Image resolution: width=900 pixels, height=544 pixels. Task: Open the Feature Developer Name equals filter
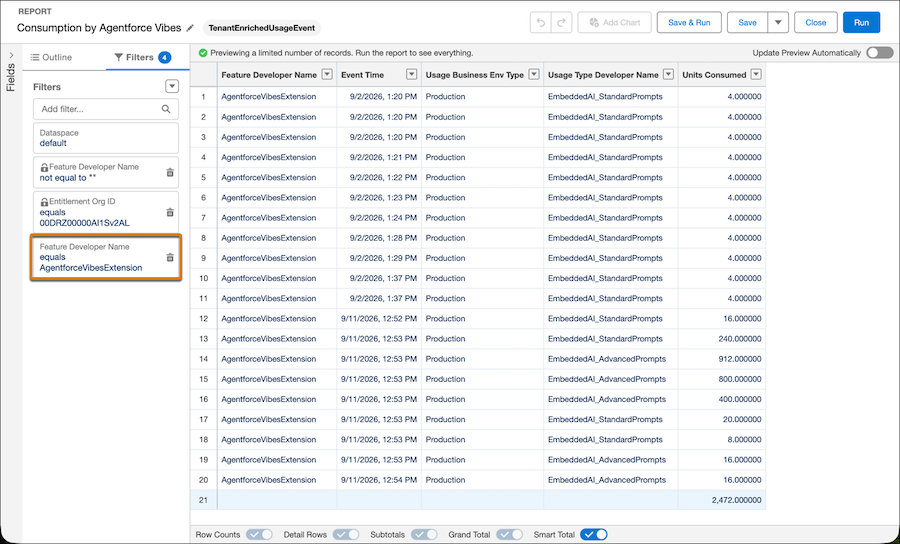[106, 257]
